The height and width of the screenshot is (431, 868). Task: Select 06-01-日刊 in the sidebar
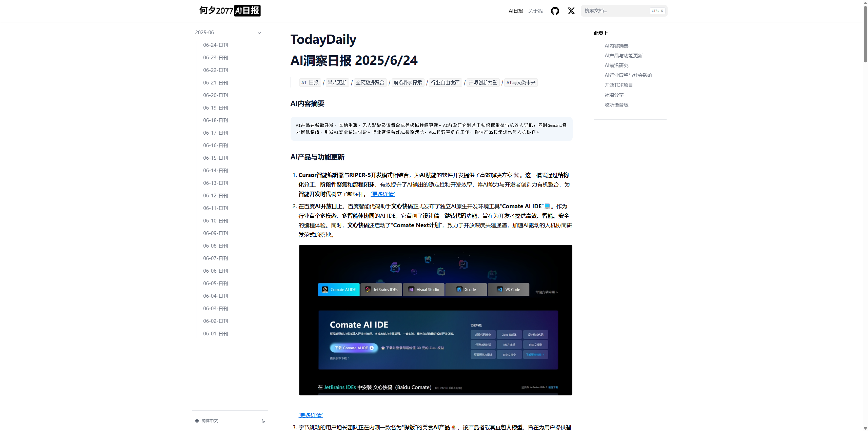click(215, 333)
